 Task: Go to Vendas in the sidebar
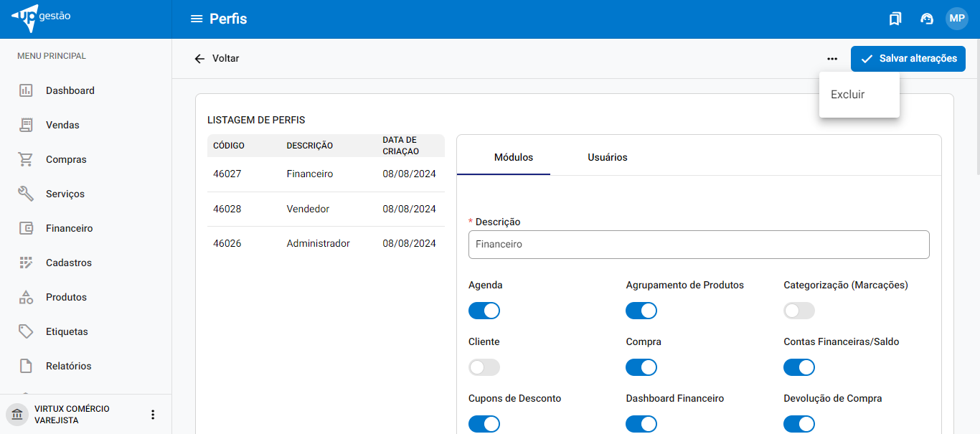(62, 125)
